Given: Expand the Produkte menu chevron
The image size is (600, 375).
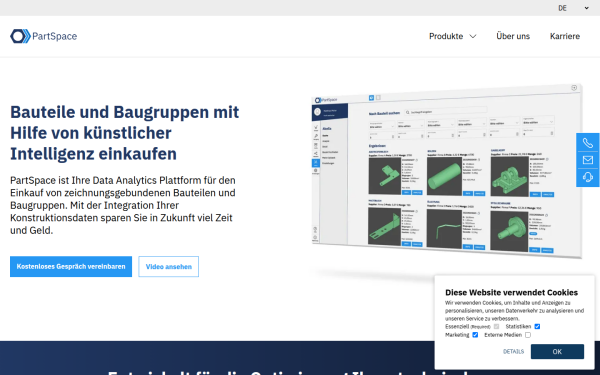Looking at the screenshot, I should coord(473,36).
